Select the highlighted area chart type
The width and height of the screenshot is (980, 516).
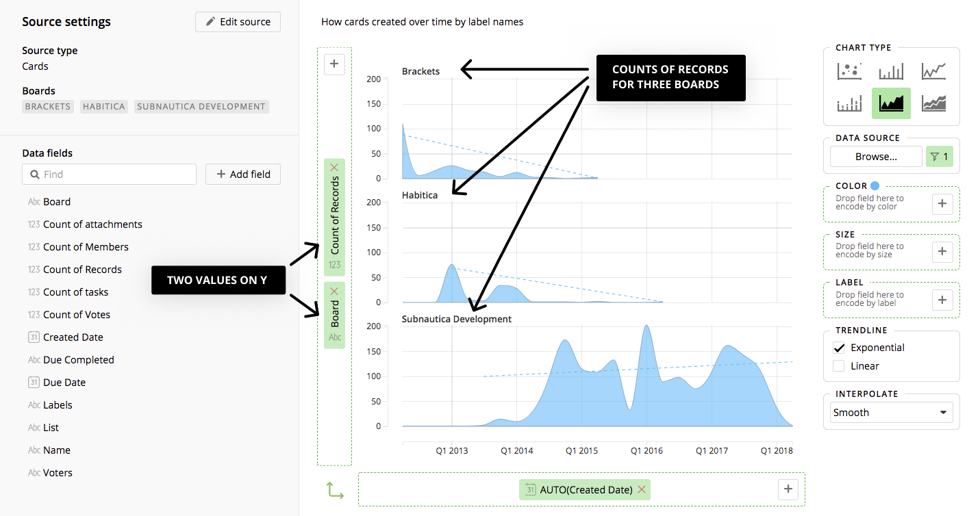click(x=891, y=103)
